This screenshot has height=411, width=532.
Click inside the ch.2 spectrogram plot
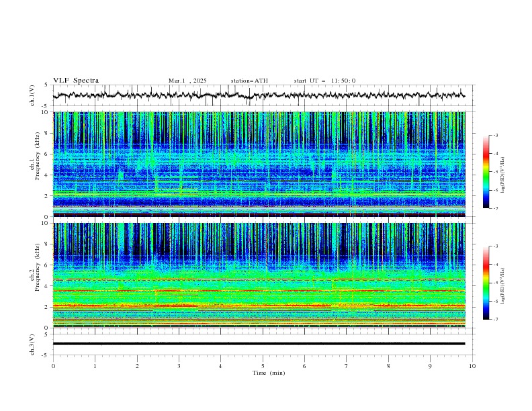pos(259,275)
